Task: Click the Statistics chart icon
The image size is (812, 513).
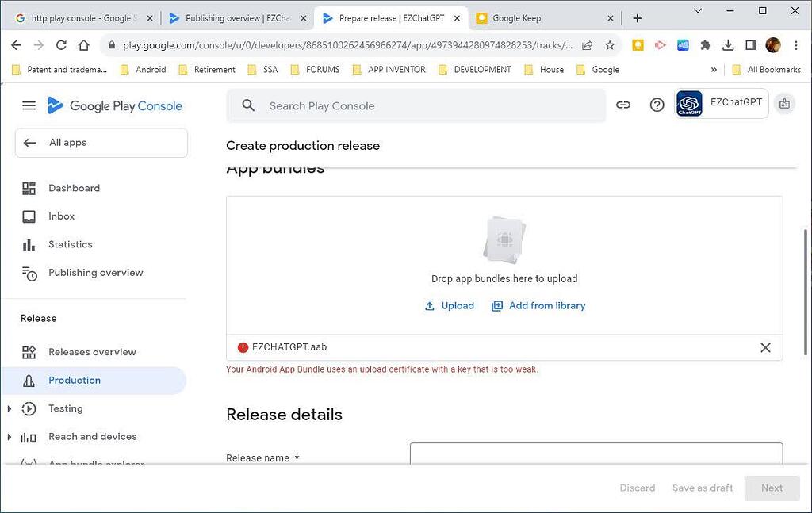Action: (29, 244)
